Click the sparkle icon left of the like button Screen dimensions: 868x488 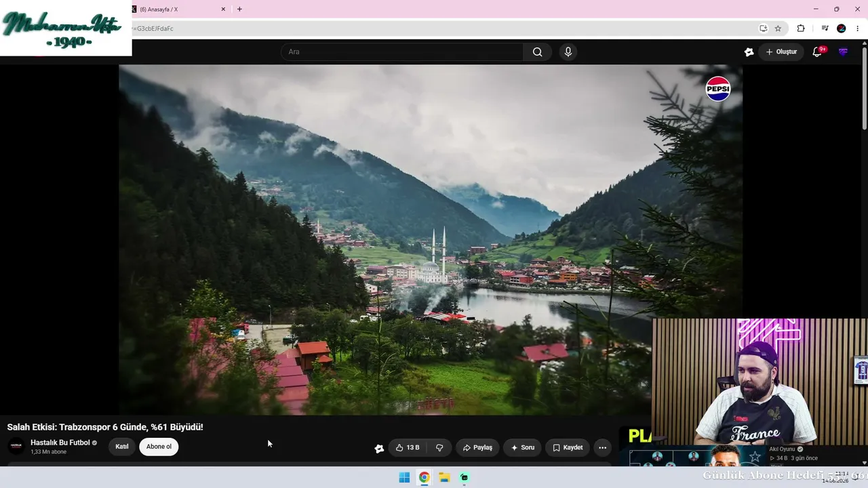379,448
